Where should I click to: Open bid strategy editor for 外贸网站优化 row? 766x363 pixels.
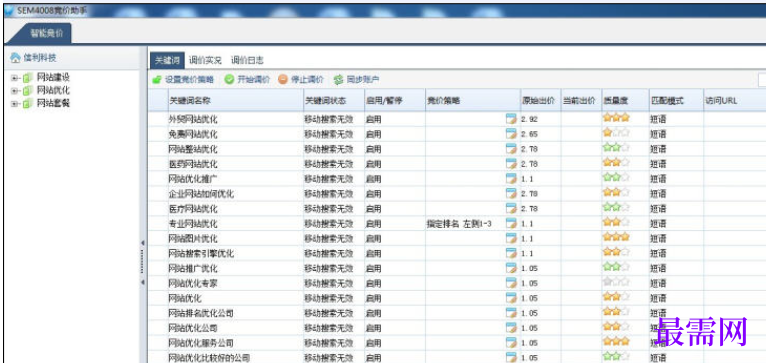[511, 119]
